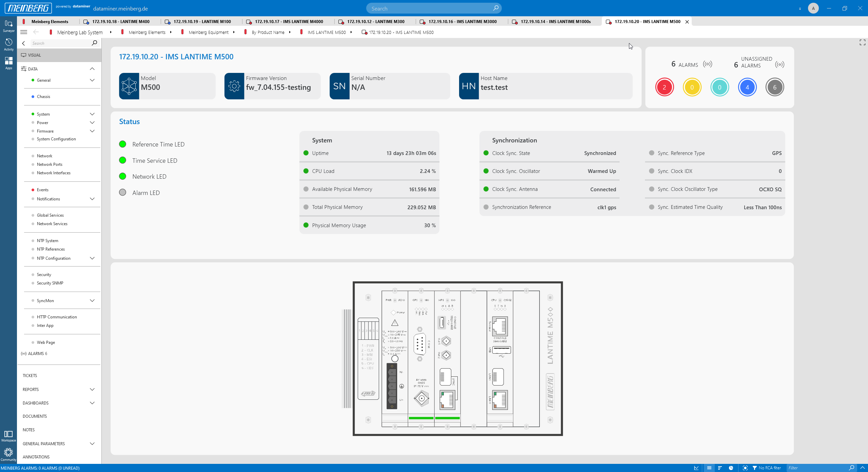Click the footer filter search magnifier

[x=852, y=468]
